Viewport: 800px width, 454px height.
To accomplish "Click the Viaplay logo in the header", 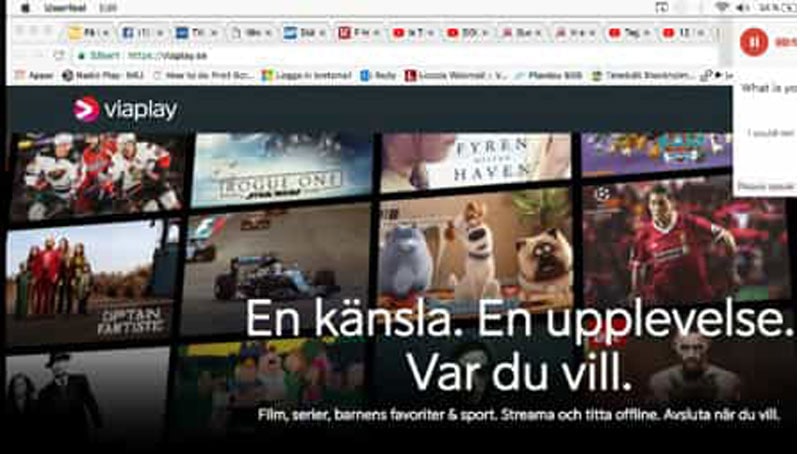I will click(x=125, y=109).
